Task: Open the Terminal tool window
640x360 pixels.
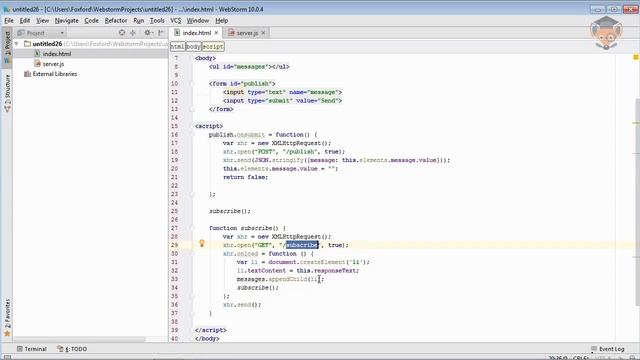Action: 32,349
